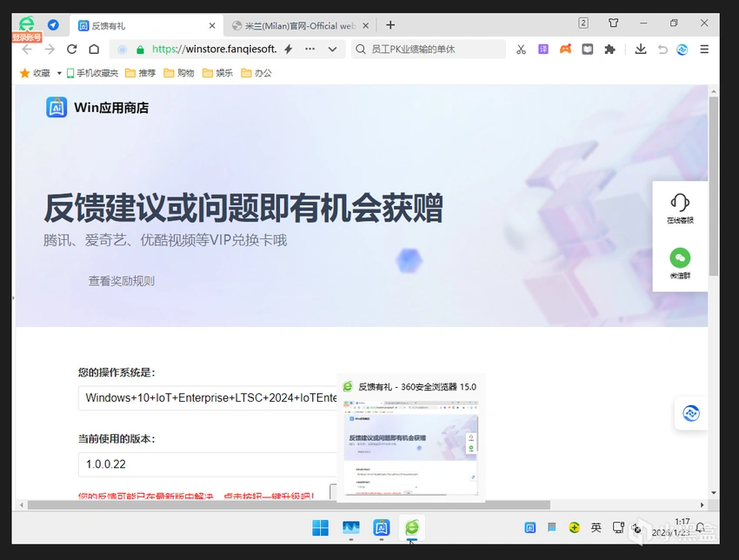
Task: Click the scissors screenshot tool icon
Action: click(521, 50)
